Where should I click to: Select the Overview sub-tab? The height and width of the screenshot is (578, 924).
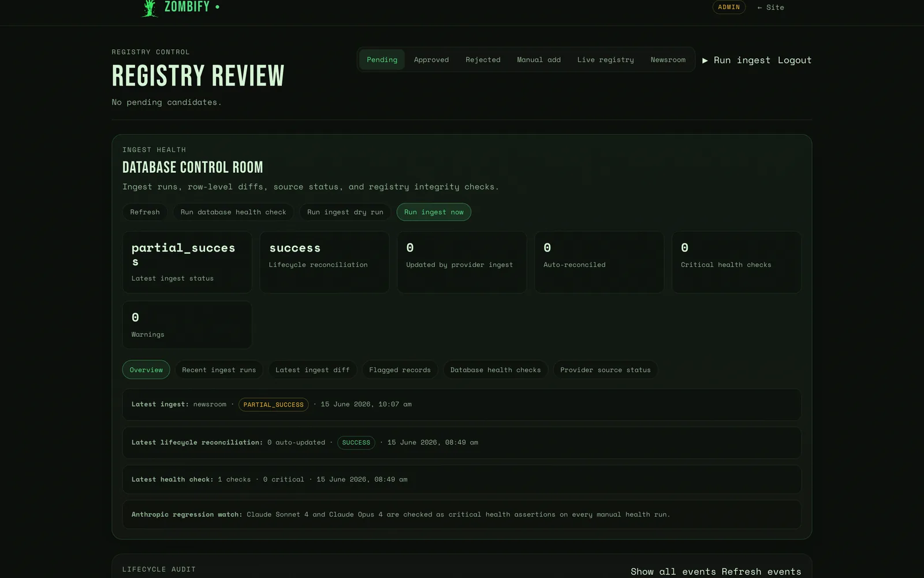[x=146, y=370]
